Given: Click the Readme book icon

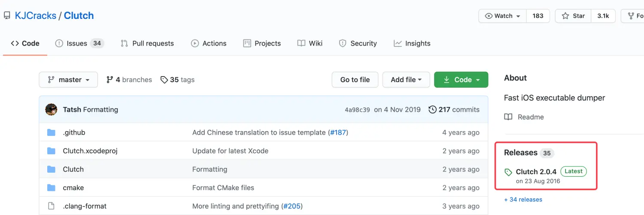Looking at the screenshot, I should click(508, 117).
